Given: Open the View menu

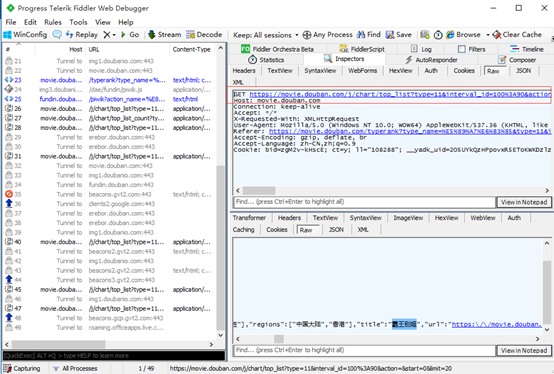Looking at the screenshot, I should [x=103, y=22].
